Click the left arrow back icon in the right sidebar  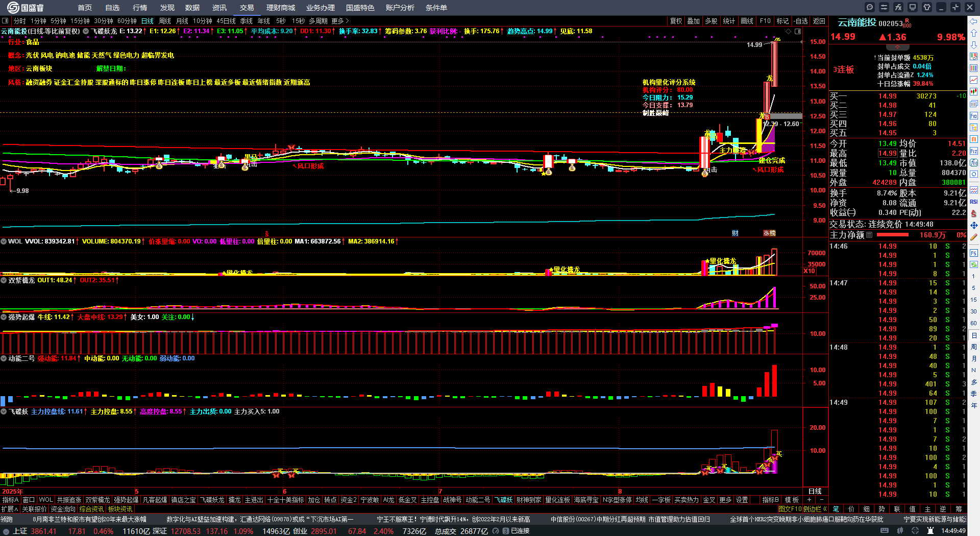coord(974,21)
